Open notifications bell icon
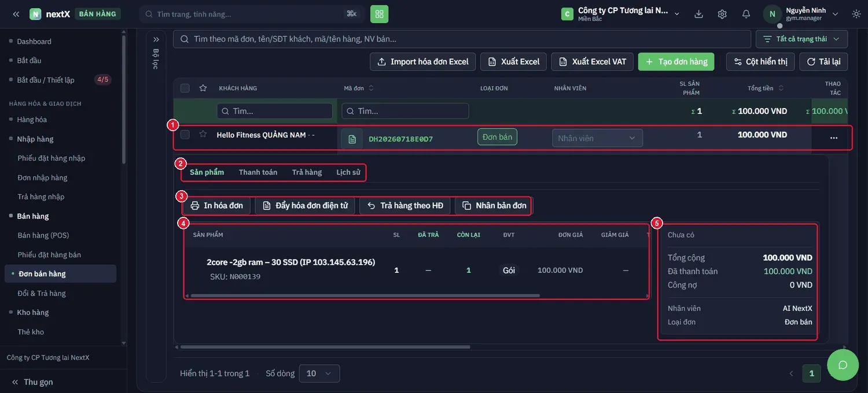Screen dimensions: 868x393 pos(746,14)
